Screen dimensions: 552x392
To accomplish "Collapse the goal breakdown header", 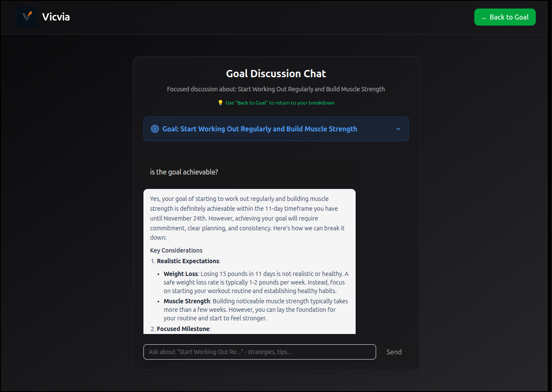I will [276, 128].
